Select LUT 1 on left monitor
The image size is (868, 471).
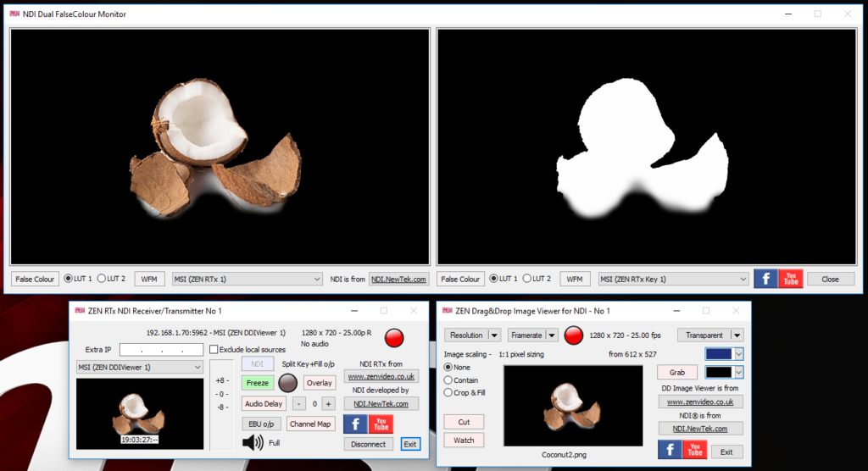68,279
